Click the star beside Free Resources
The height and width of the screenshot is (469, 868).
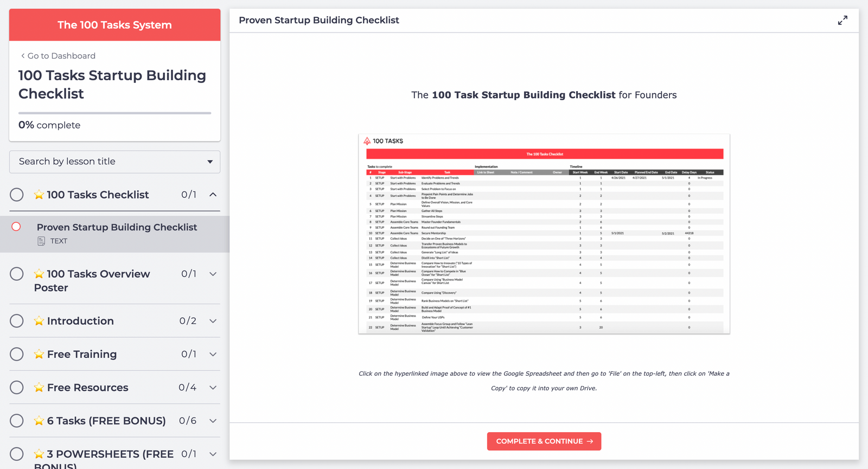[x=39, y=387]
